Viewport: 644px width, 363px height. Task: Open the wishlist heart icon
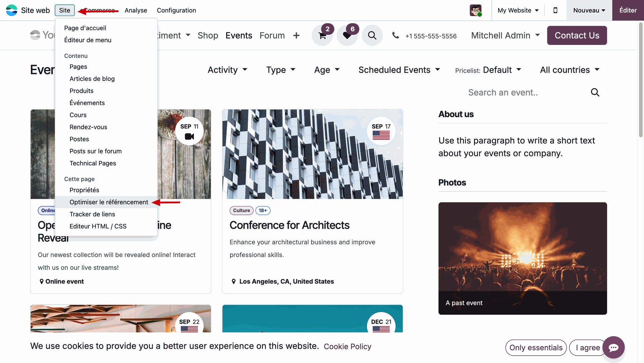pyautogui.click(x=347, y=36)
